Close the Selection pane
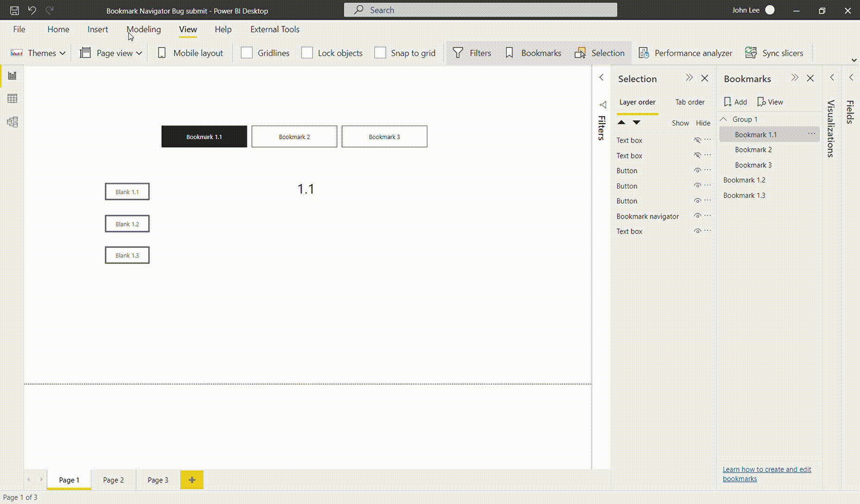Image resolution: width=860 pixels, height=504 pixels. pos(705,78)
